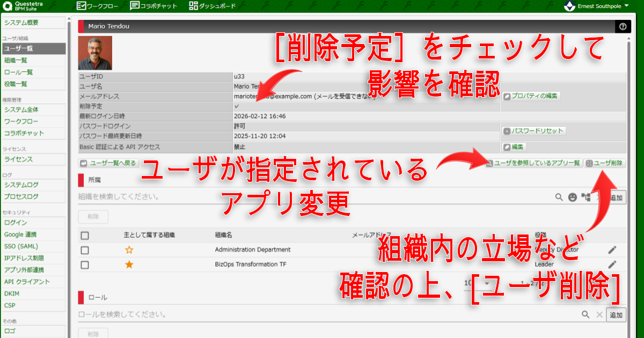The height and width of the screenshot is (338, 644).
Task: Click the パスワードリセット button
Action: coord(533,131)
